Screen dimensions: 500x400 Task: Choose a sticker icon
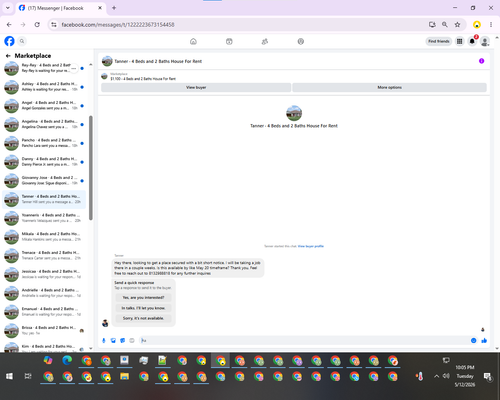pos(123,340)
